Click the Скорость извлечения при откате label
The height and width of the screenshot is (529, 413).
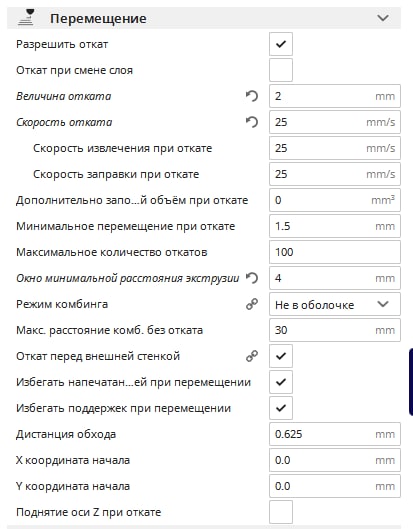[122, 148]
